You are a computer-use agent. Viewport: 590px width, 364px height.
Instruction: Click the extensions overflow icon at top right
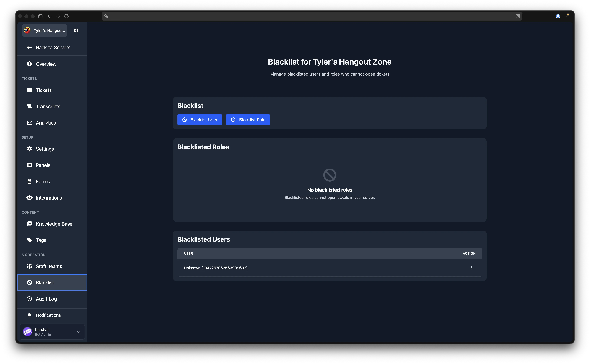[567, 16]
